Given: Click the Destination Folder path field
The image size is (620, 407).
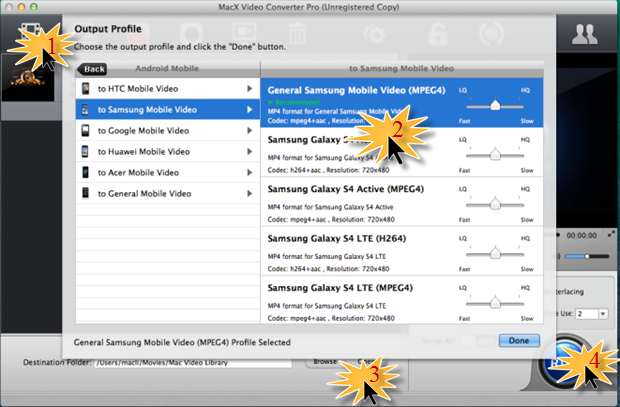Looking at the screenshot, I should coord(193,363).
